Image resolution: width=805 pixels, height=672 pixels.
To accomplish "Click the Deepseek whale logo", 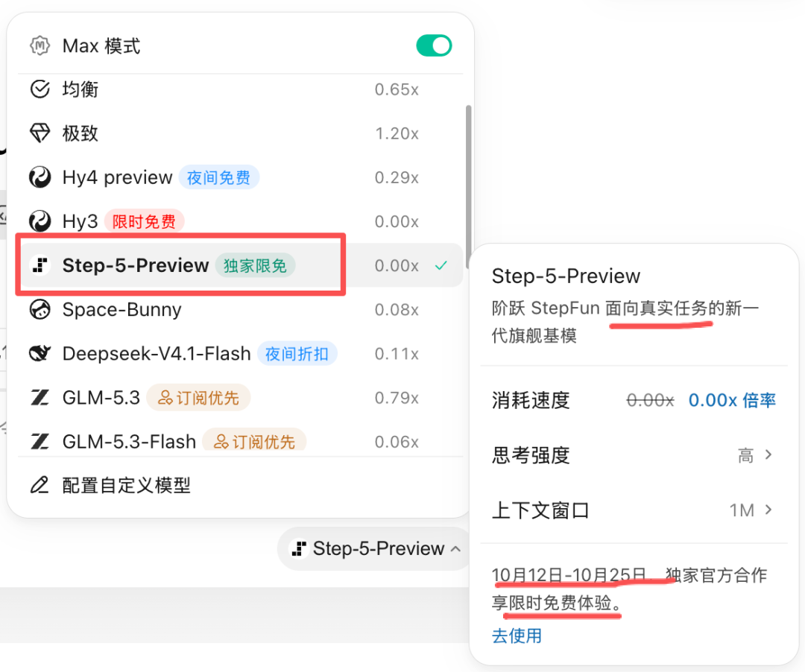I will pyautogui.click(x=40, y=353).
